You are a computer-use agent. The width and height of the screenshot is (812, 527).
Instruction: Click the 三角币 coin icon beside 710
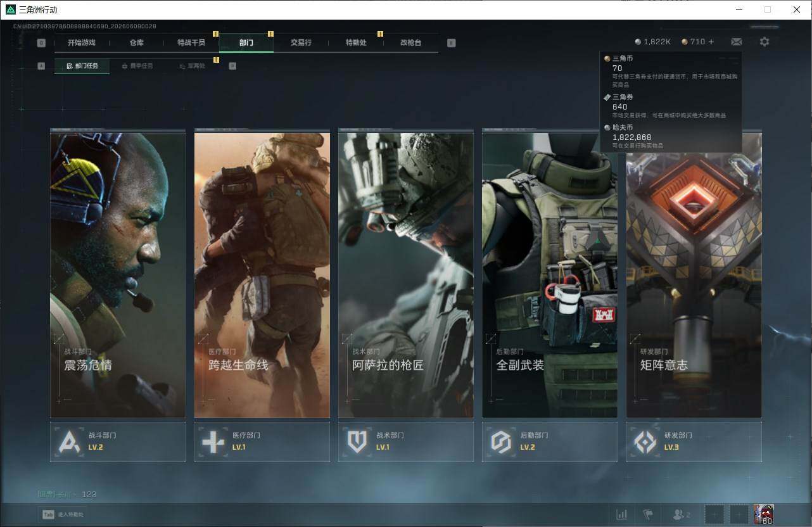tap(685, 42)
